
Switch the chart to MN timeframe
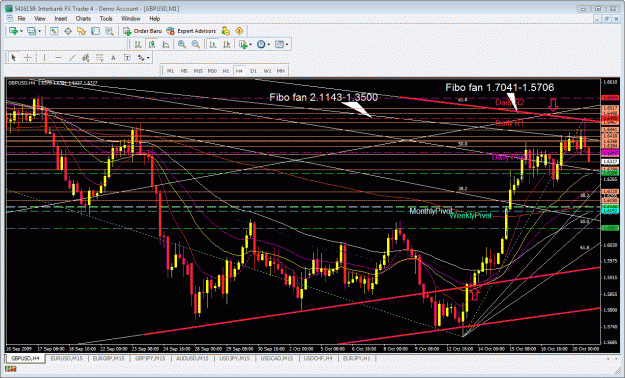(x=281, y=71)
